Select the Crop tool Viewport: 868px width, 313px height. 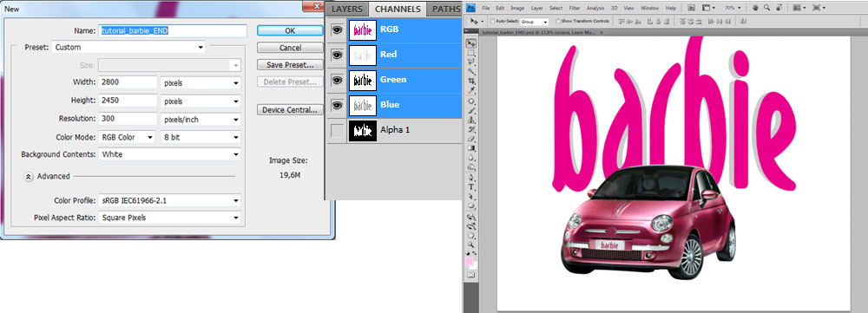(x=471, y=81)
